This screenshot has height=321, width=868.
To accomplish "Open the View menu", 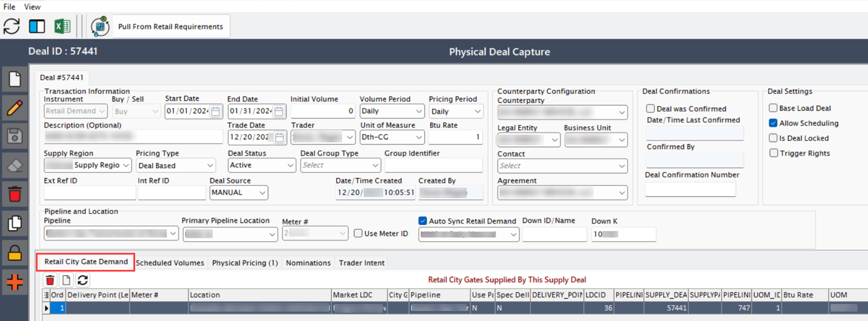I will coord(32,6).
